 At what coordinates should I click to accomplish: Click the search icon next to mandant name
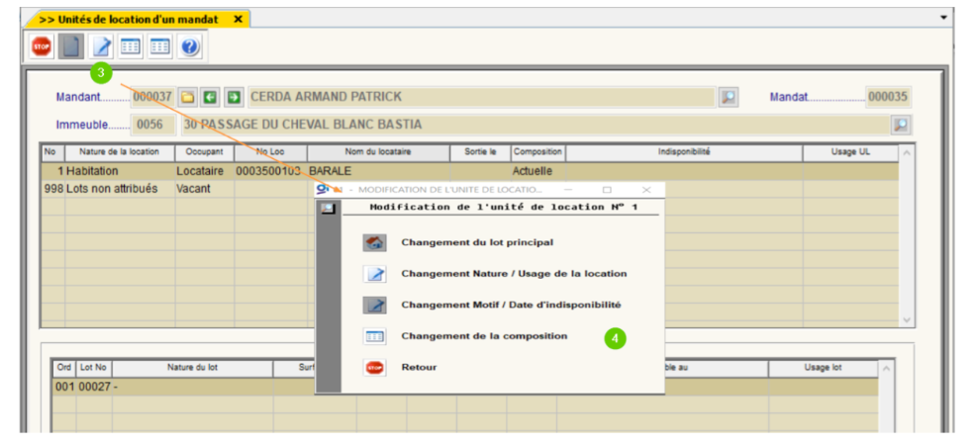click(x=728, y=97)
